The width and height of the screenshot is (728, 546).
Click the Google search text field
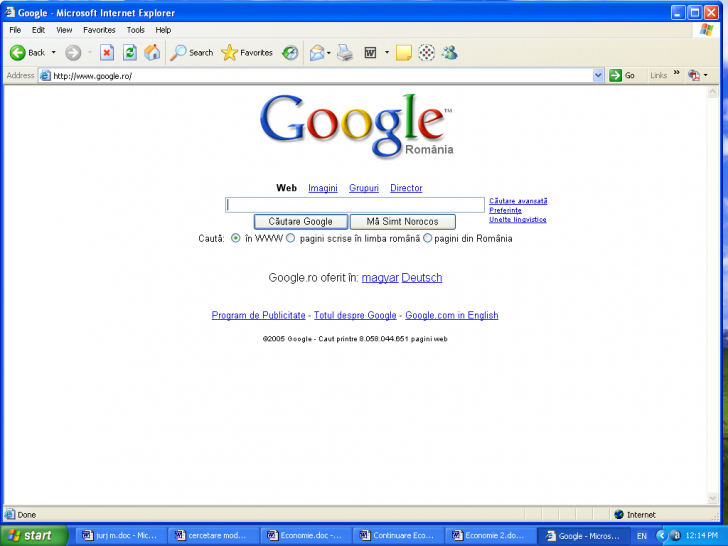click(355, 205)
